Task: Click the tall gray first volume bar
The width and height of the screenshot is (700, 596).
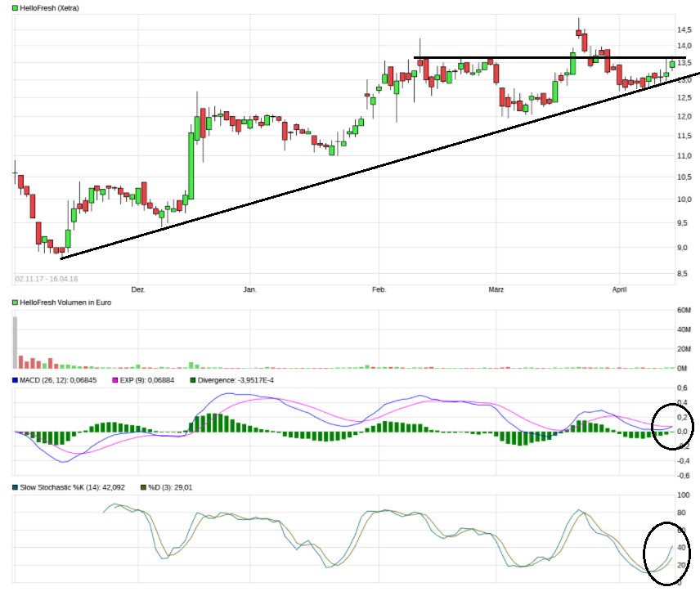Action: click(15, 342)
